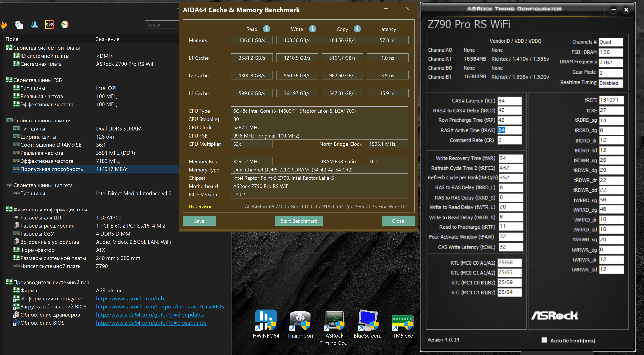Click the Read info icon
Screen dimensions: 644x355
tap(266, 29)
